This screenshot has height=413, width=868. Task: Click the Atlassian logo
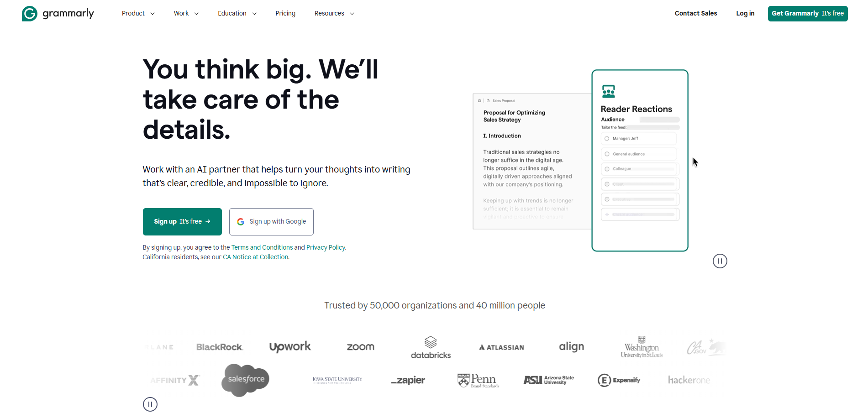[501, 347]
